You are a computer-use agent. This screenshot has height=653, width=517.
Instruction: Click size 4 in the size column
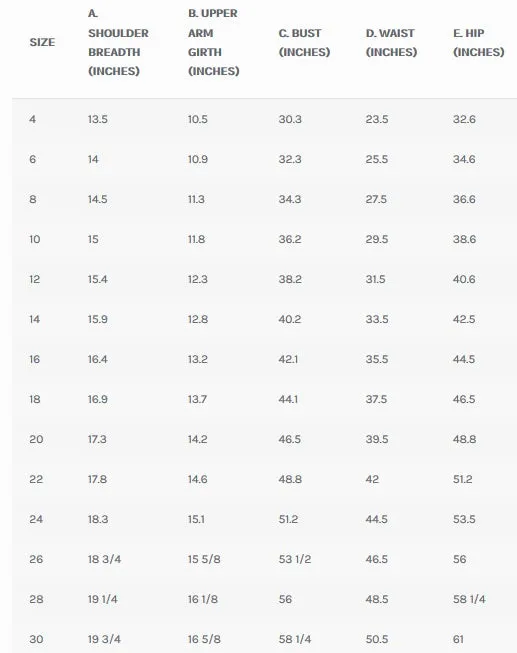click(x=32, y=120)
